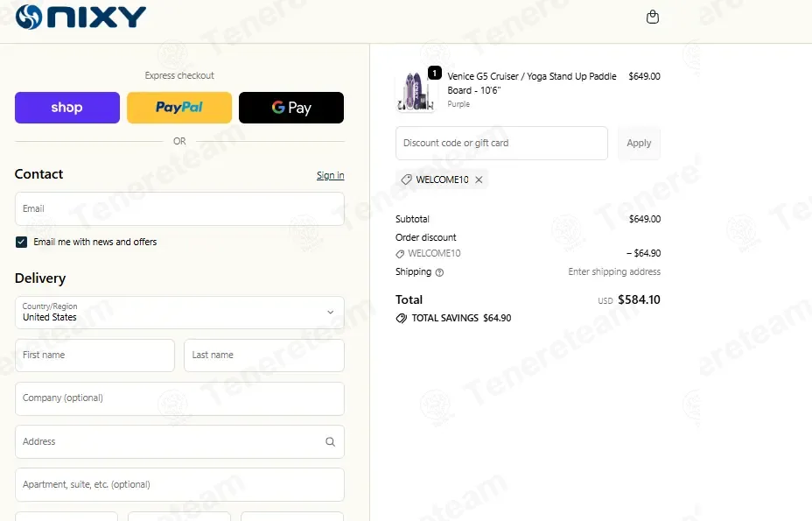Click the USD $584.10 total amount
The width and height of the screenshot is (812, 521).
629,299
